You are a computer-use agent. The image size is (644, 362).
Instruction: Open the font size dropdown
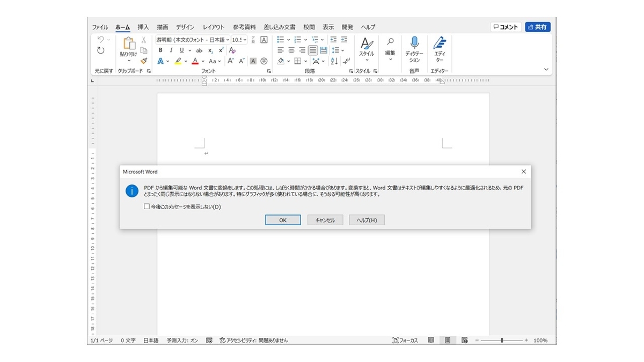[x=245, y=40]
